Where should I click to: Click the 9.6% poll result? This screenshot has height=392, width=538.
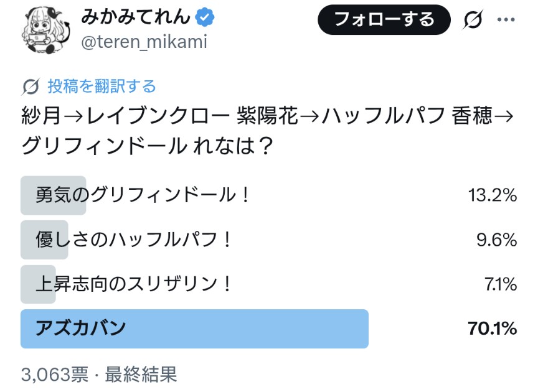(x=496, y=240)
